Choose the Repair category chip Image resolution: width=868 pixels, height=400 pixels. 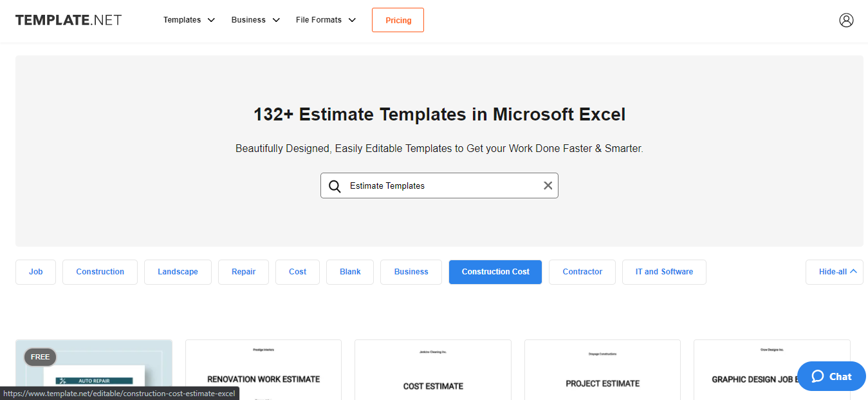243,272
